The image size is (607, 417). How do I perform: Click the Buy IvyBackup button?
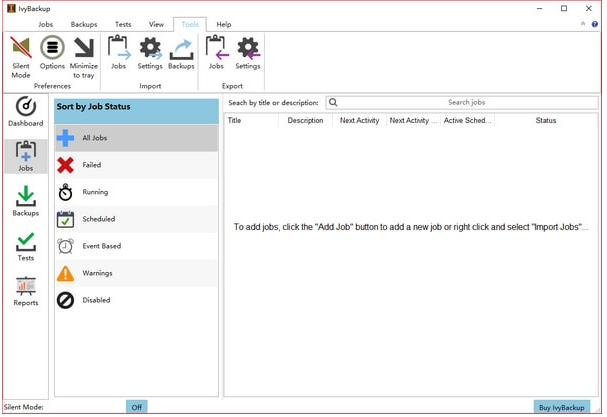561,407
